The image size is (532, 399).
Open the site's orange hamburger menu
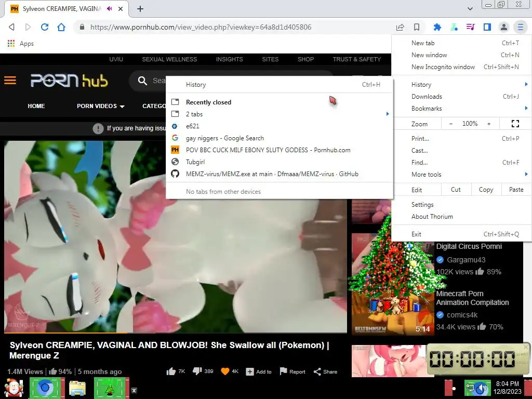(x=10, y=81)
